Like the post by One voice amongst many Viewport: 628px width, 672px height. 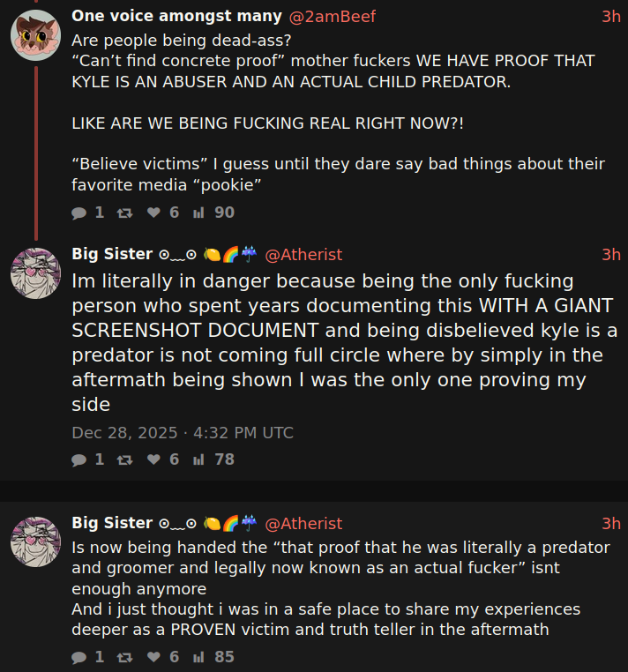(153, 213)
